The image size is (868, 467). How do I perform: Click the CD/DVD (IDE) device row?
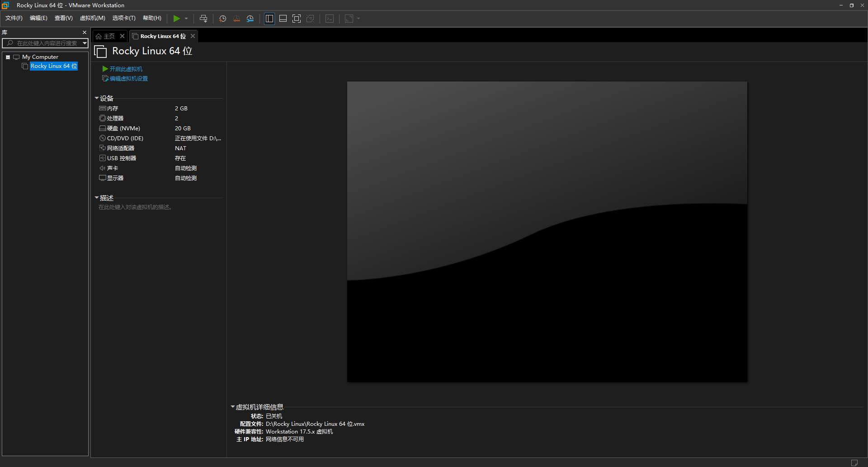coord(160,138)
